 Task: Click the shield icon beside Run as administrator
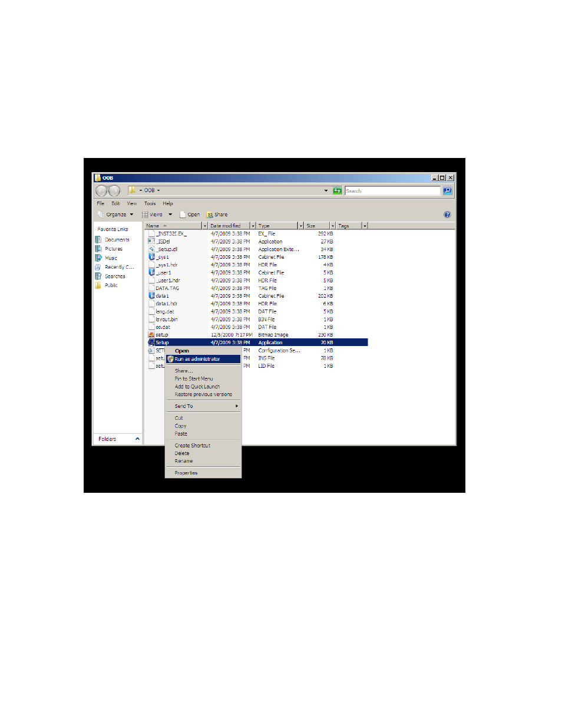(170, 359)
